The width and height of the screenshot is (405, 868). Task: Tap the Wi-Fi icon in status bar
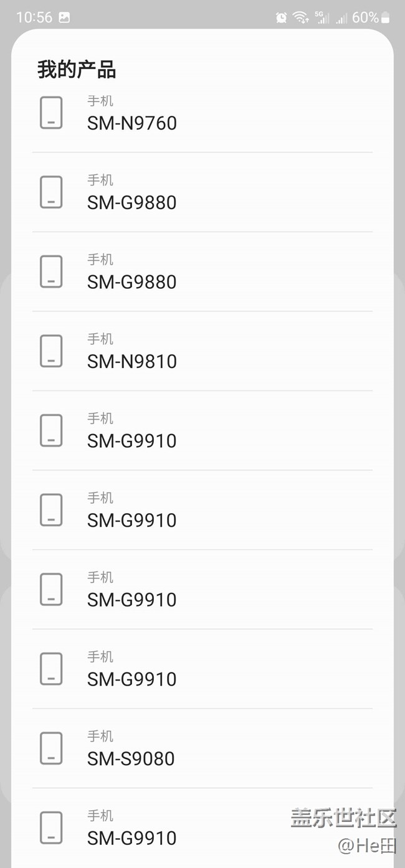(301, 17)
